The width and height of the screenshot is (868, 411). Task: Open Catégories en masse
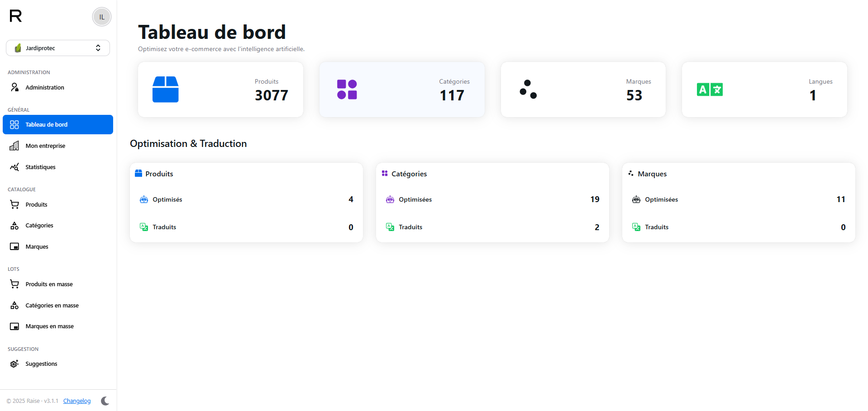[52, 305]
